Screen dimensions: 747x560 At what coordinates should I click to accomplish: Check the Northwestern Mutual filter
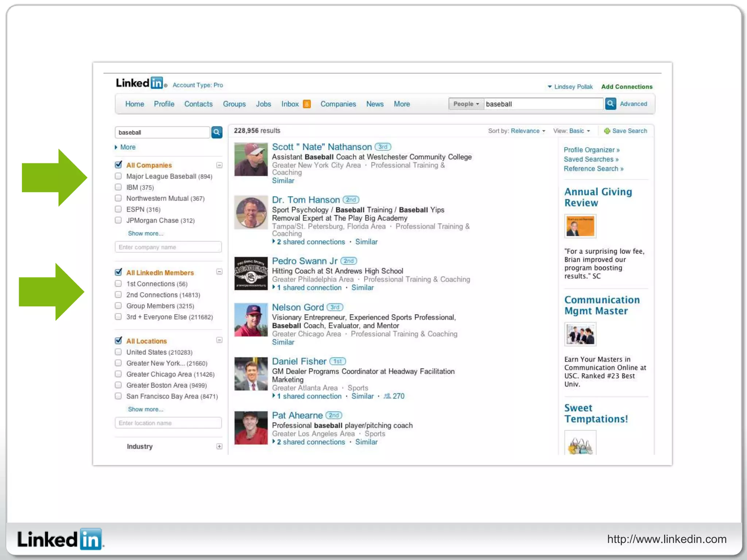(118, 198)
